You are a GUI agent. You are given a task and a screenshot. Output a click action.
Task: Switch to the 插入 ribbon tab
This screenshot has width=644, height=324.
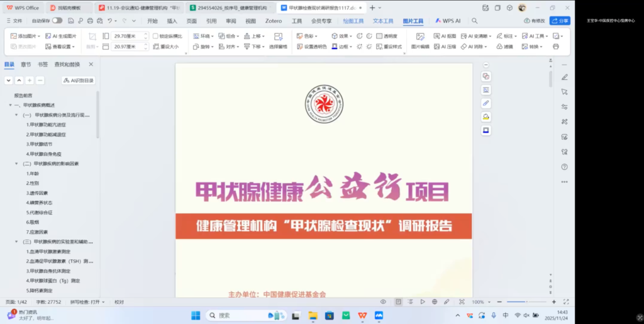tap(172, 21)
